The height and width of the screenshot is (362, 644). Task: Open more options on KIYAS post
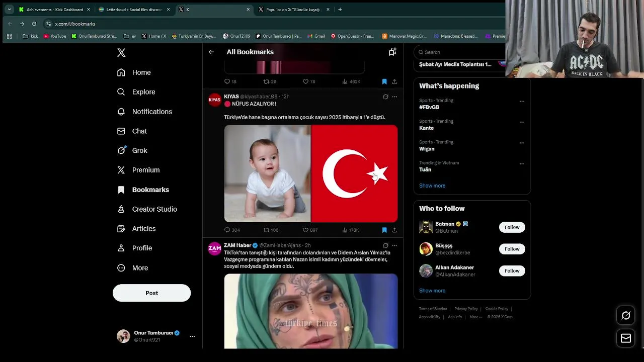coord(394,97)
